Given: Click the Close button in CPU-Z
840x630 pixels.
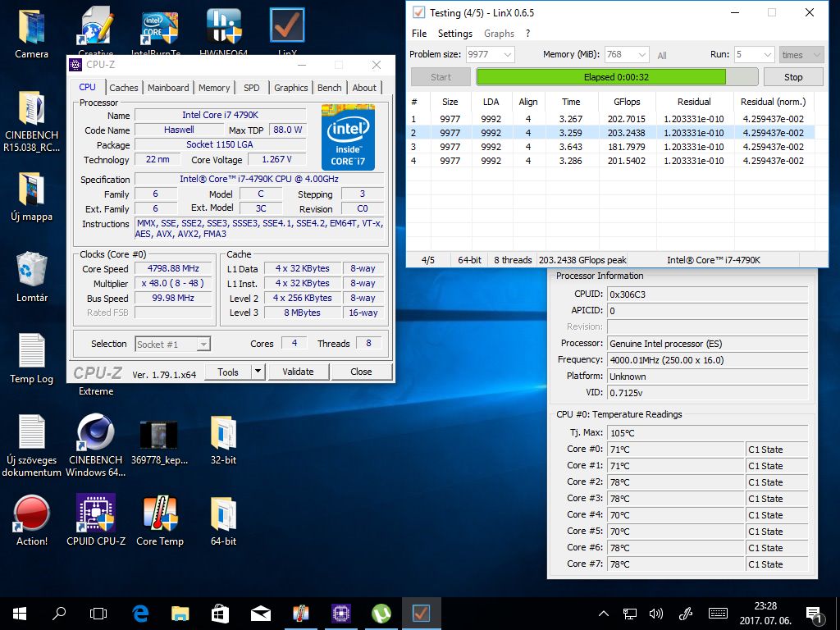Looking at the screenshot, I should pos(361,372).
